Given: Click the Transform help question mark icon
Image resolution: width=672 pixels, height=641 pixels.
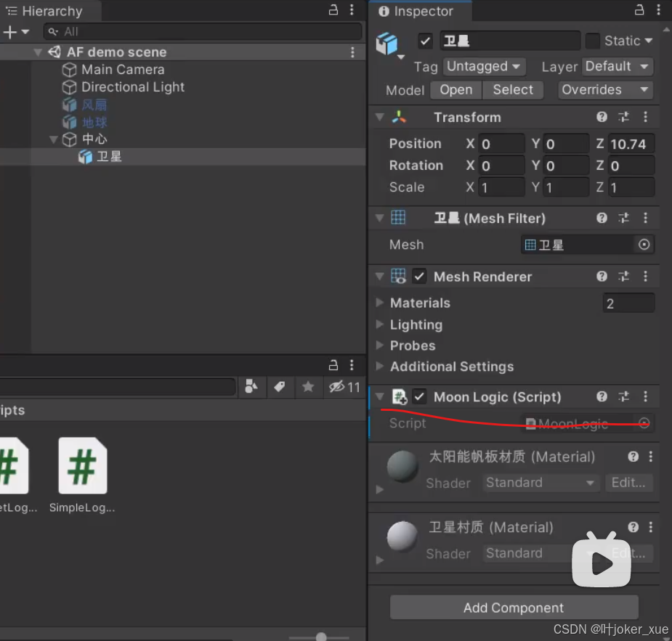Looking at the screenshot, I should 602,117.
